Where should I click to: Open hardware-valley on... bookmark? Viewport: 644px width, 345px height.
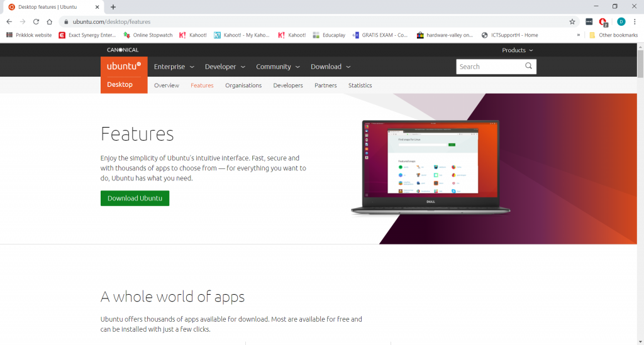(x=445, y=35)
